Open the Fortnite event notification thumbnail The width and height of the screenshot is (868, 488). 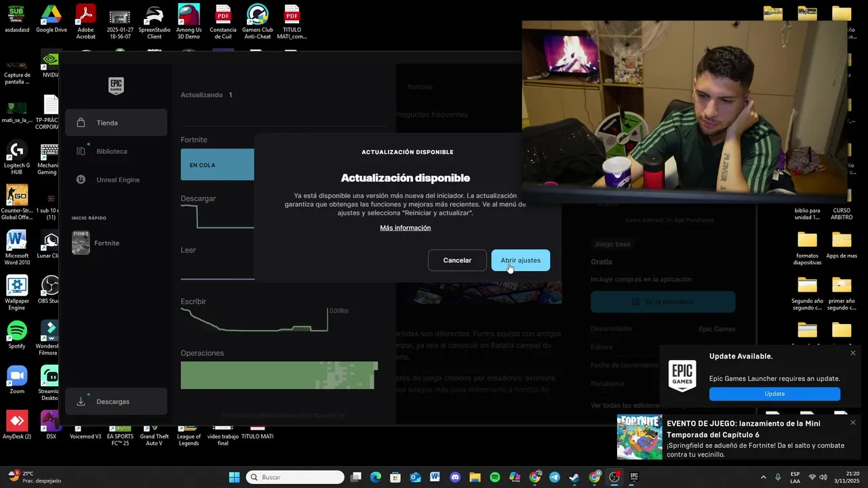tap(639, 437)
